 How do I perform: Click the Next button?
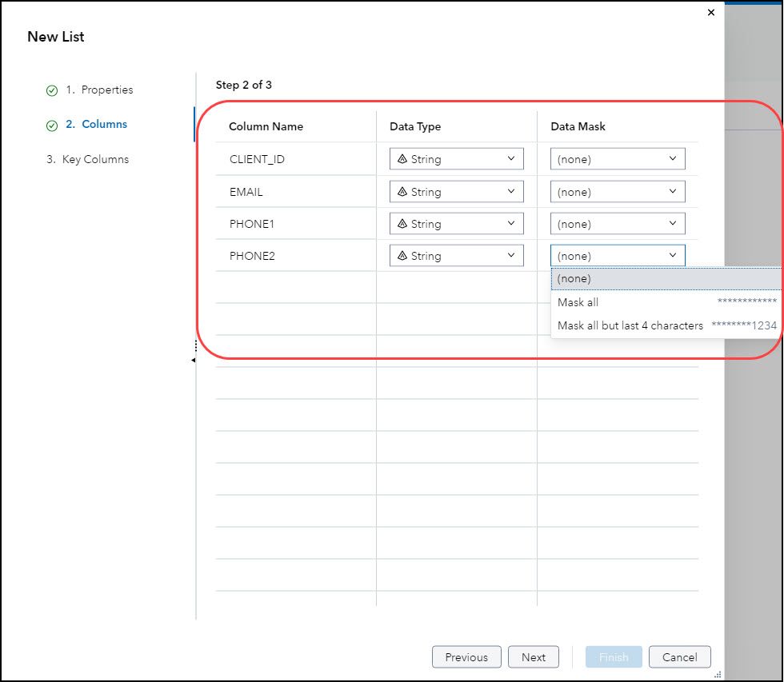[x=534, y=656]
